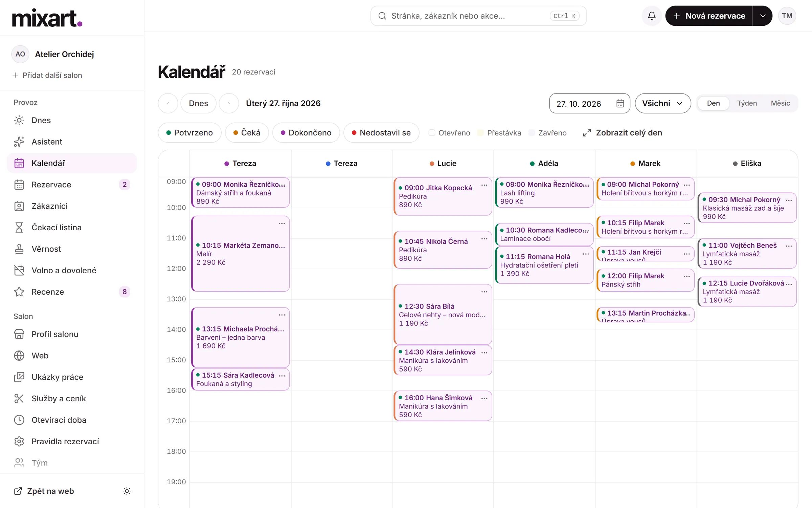Click the calendar icon in date field
Screen dimensions: 812x508
620,103
